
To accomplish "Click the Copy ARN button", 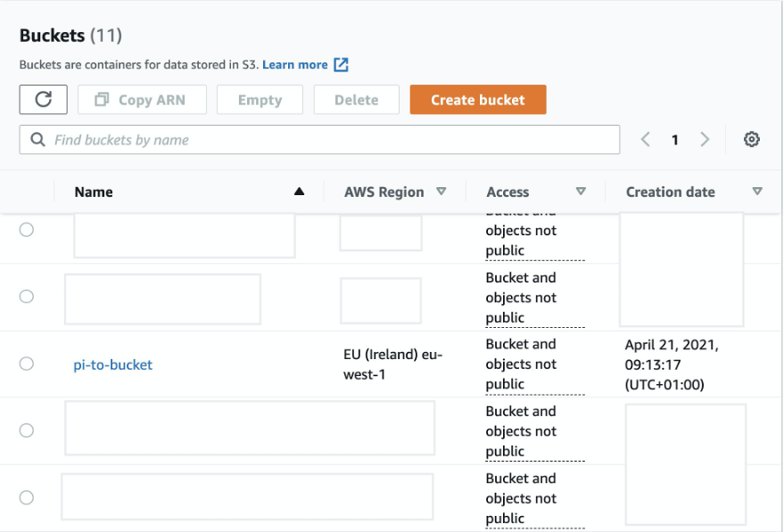I will (143, 100).
